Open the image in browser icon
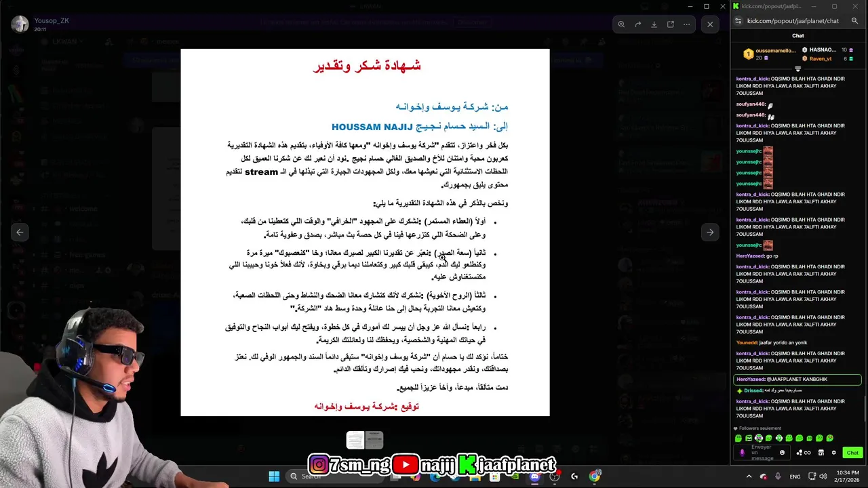The width and height of the screenshot is (868, 488). click(x=670, y=24)
